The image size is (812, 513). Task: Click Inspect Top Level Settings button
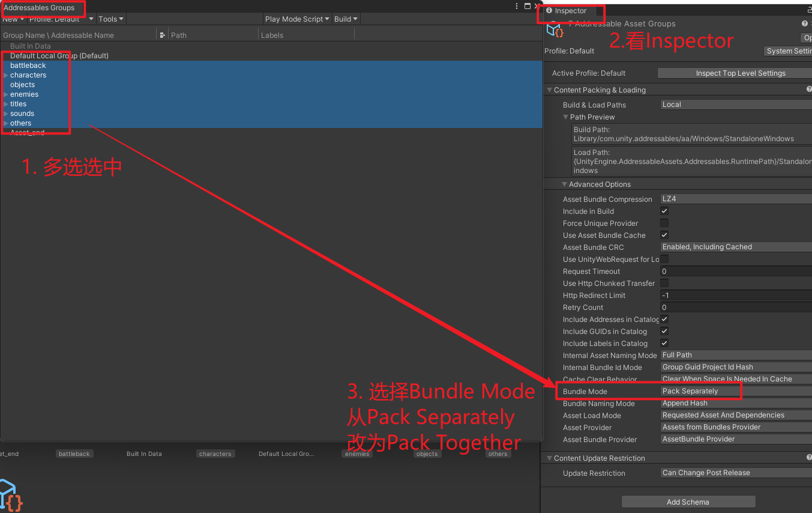(735, 73)
